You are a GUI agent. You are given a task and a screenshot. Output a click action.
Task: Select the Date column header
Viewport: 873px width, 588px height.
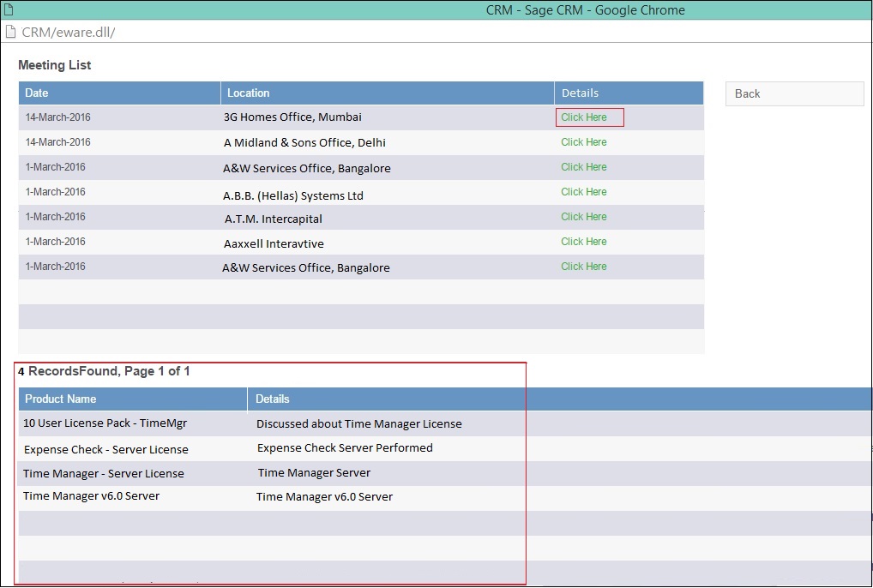click(120, 93)
